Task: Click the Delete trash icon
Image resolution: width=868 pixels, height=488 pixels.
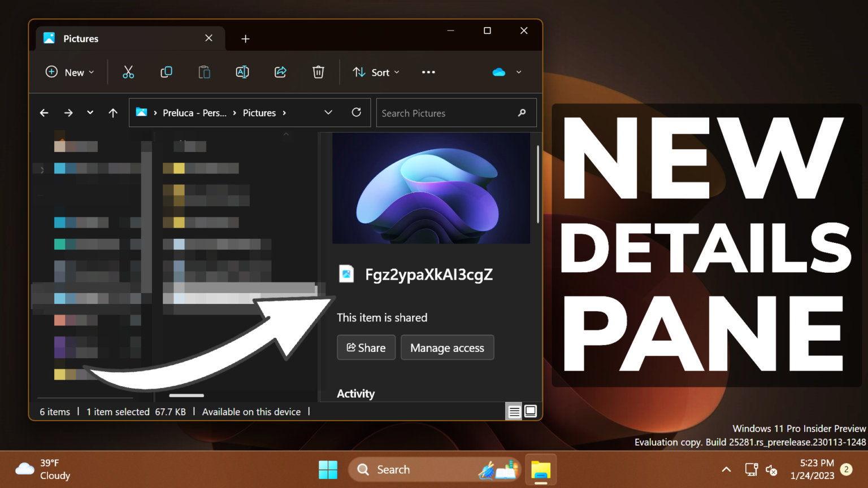Action: coord(318,72)
